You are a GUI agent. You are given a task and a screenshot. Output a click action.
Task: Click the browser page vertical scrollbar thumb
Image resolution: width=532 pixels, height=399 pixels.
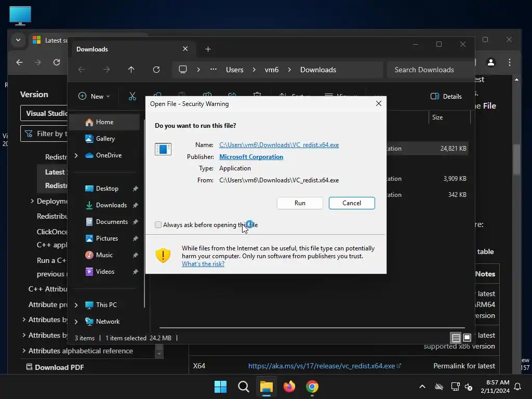pos(516,160)
